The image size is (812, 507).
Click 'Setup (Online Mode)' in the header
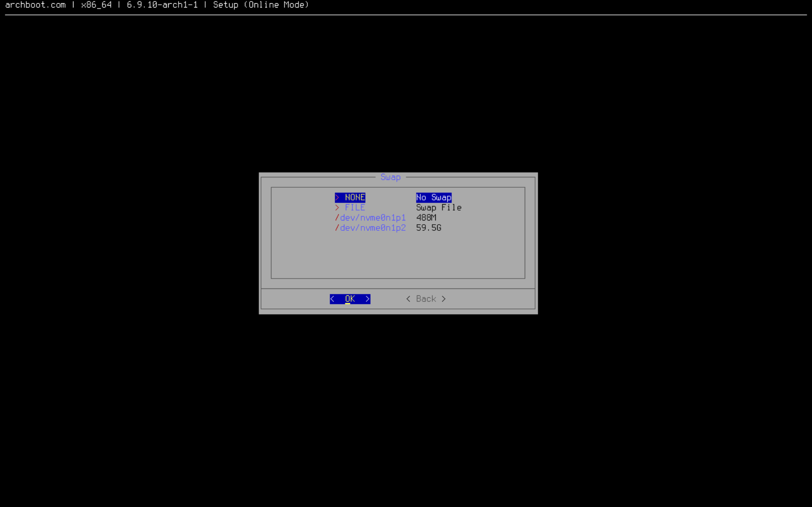(x=261, y=5)
